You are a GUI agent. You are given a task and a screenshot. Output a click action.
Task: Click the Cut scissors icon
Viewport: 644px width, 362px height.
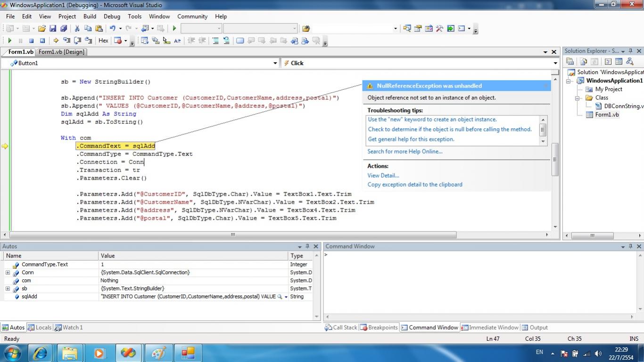pos(77,29)
